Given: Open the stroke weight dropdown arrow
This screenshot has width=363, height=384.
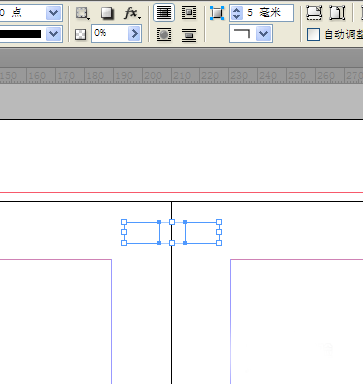Looking at the screenshot, I should [x=53, y=13].
